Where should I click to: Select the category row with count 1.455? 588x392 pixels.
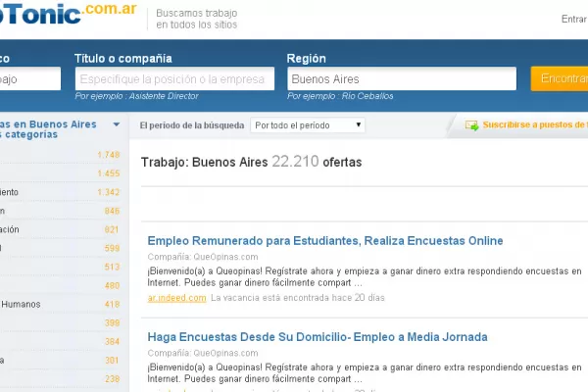point(60,173)
